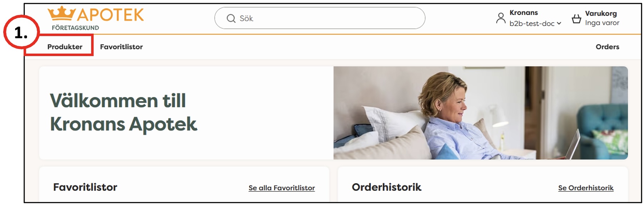Image resolution: width=644 pixels, height=205 pixels.
Task: Click the crown icon in the Apotek logo
Action: point(61,14)
